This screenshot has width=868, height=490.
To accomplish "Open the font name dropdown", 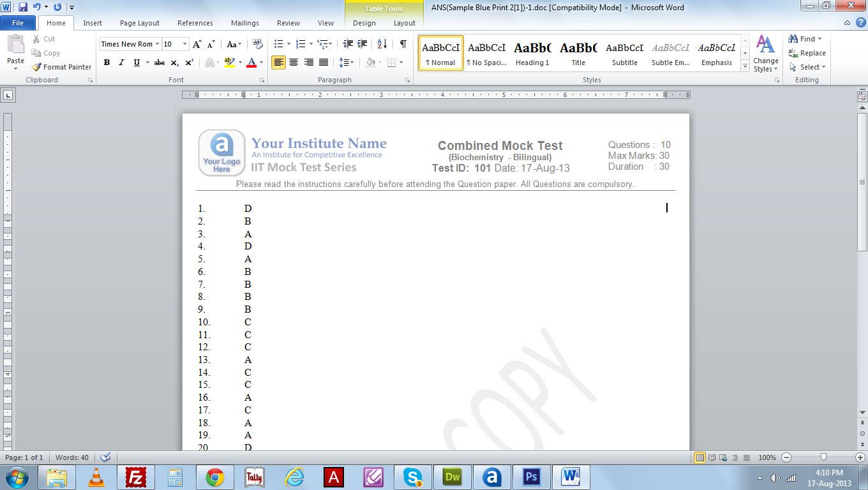I will coord(157,44).
